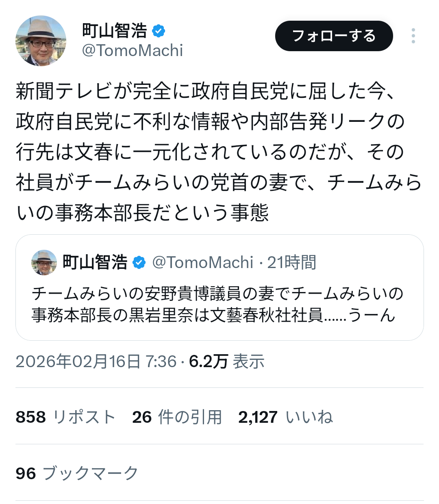Click the blue verified badge beside the top author name
The image size is (439, 504).
[158, 31]
